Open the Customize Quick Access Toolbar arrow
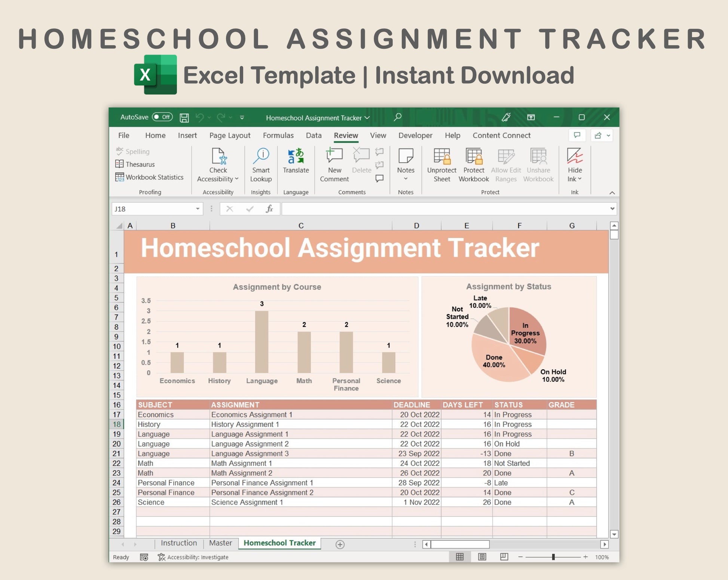The height and width of the screenshot is (580, 728). [x=242, y=118]
